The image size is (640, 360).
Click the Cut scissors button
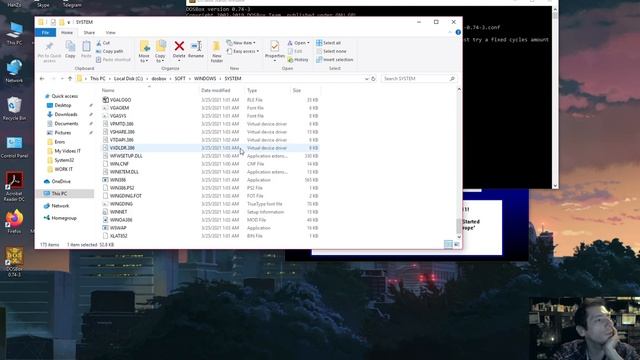pos(103,43)
